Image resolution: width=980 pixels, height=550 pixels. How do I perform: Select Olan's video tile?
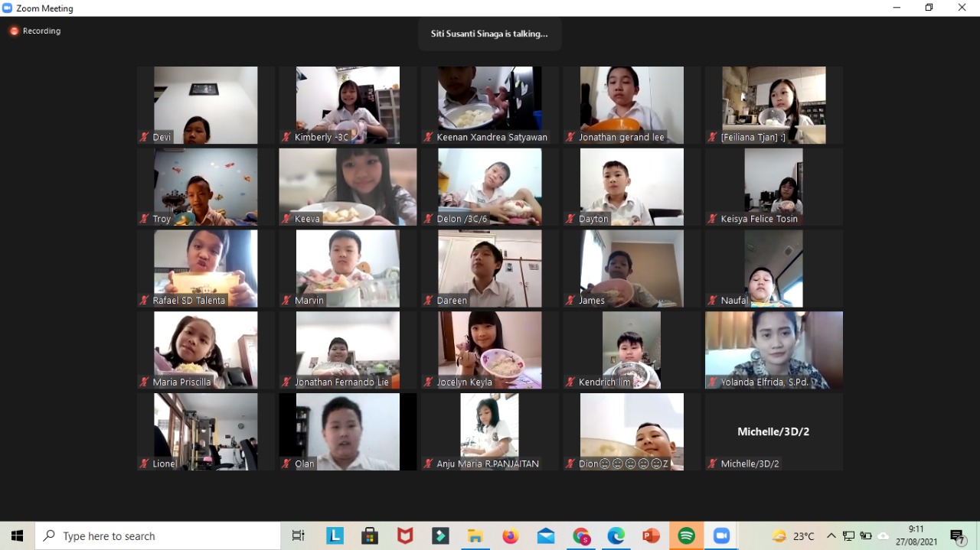coord(348,431)
